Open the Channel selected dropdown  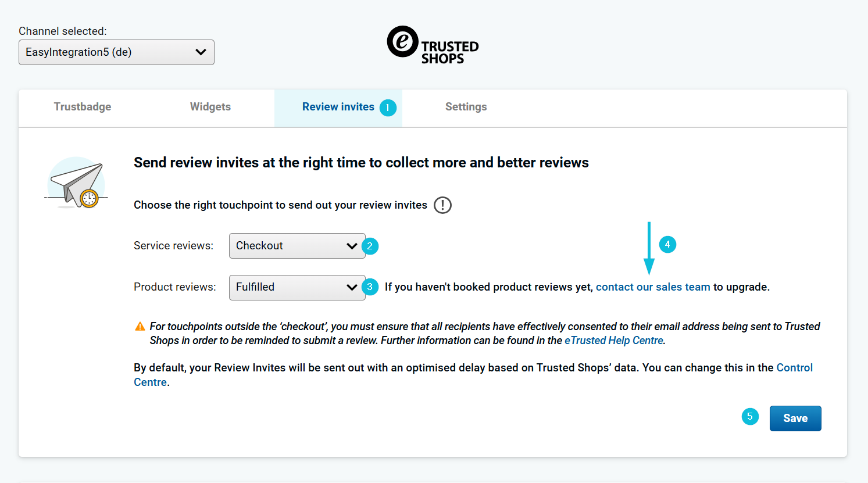click(x=116, y=52)
